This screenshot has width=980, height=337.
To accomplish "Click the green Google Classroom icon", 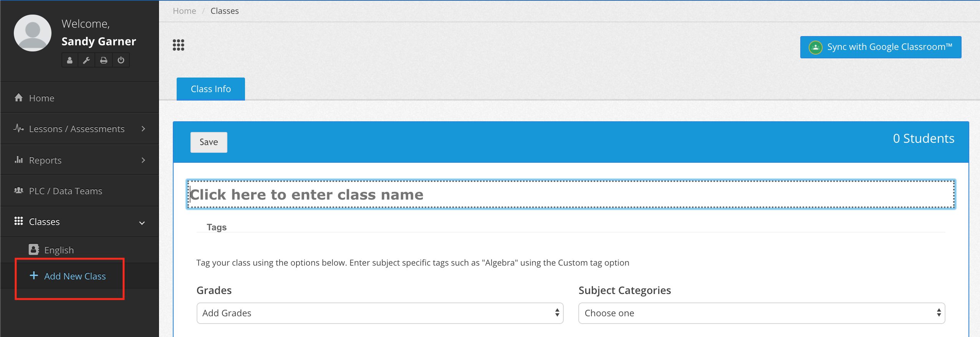I will 816,47.
